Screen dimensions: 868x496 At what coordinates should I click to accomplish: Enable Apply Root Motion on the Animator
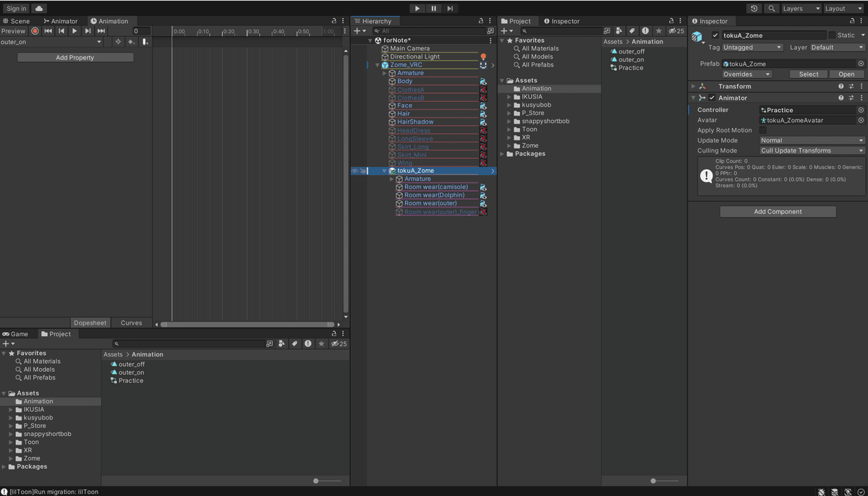pyautogui.click(x=763, y=130)
